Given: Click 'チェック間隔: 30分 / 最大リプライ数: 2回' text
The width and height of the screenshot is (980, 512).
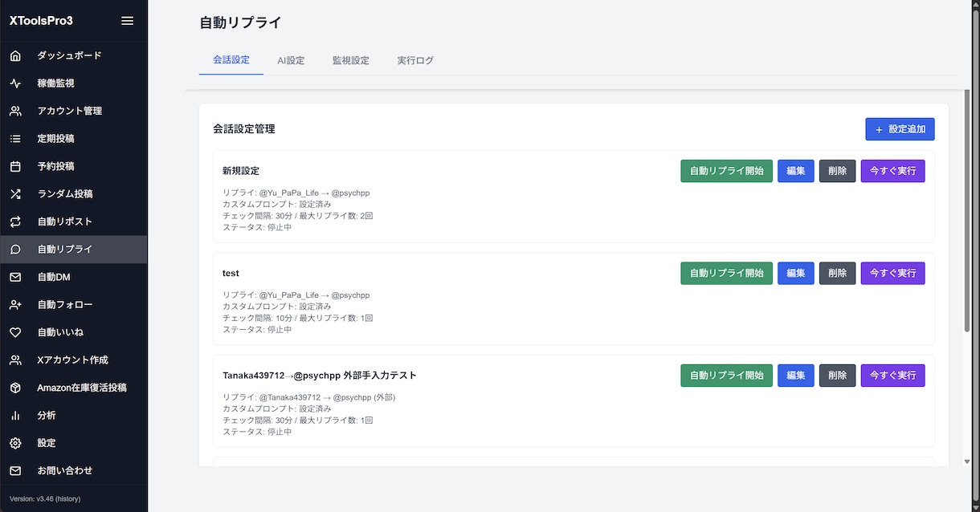Looking at the screenshot, I should point(297,216).
